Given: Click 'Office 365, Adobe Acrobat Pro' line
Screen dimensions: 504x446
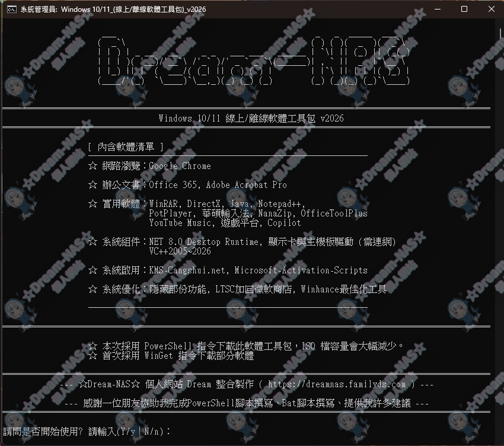Looking at the screenshot, I should [x=218, y=185].
